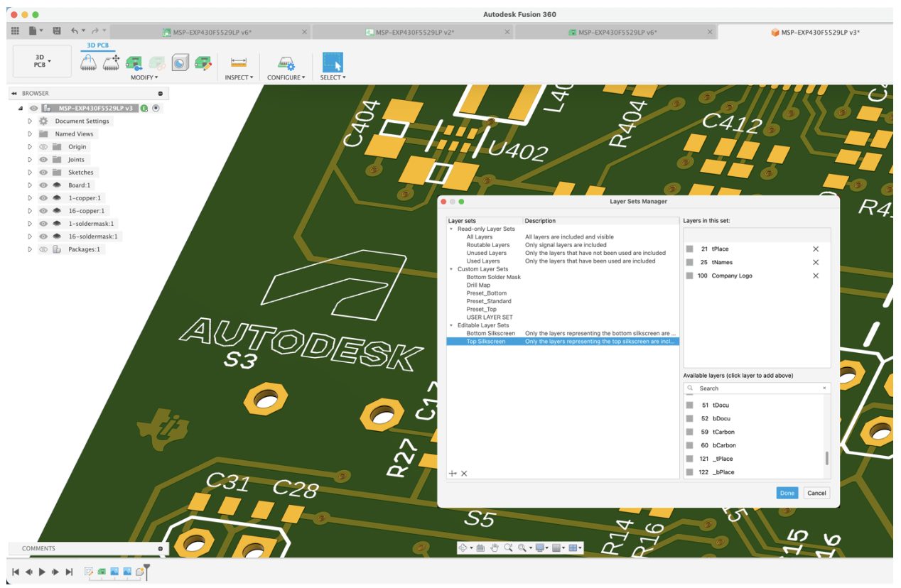This screenshot has width=901, height=588.
Task: Open the 3D PCB workspace dropdown
Action: [x=42, y=61]
